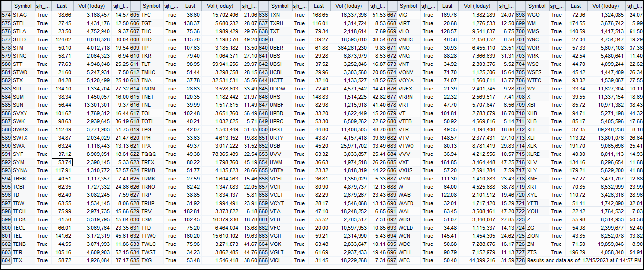Select the highlighted 53.74 Last cell for SYM
The height and width of the screenshot is (270, 644).
tap(62, 162)
